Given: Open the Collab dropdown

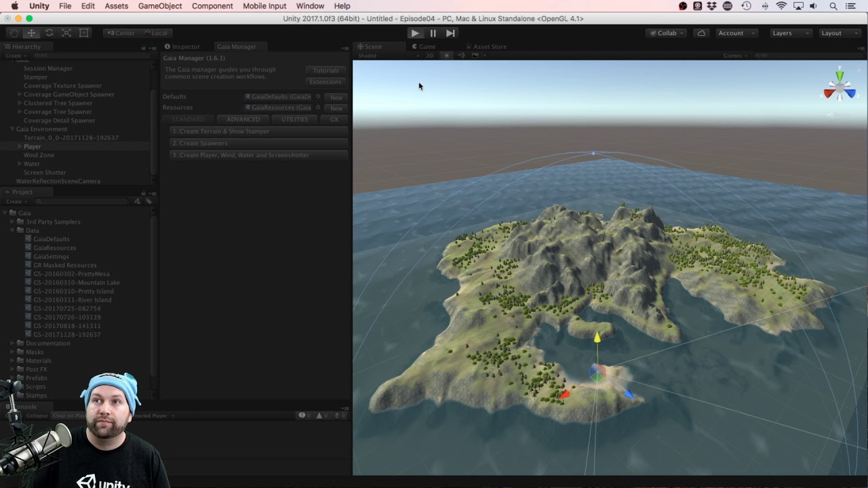Looking at the screenshot, I should tap(667, 33).
